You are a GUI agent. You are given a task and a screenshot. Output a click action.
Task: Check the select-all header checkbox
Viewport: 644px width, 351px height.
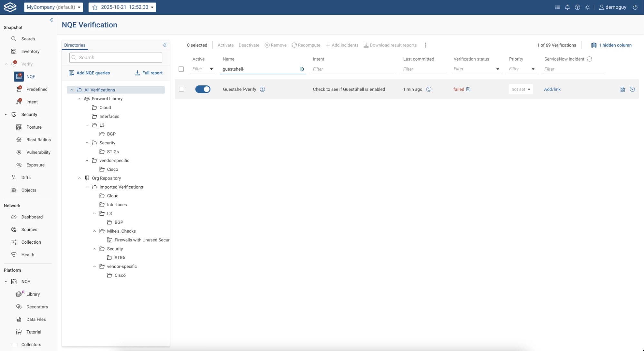tap(181, 69)
